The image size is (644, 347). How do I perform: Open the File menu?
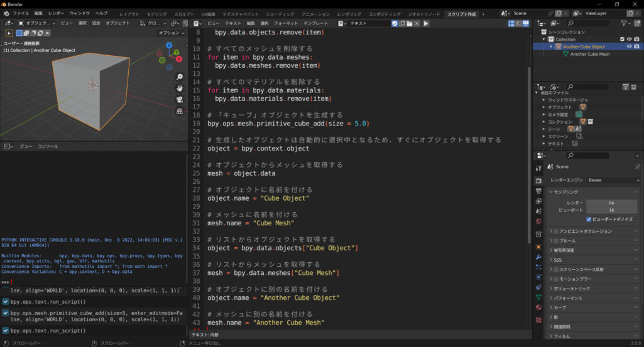tap(21, 14)
